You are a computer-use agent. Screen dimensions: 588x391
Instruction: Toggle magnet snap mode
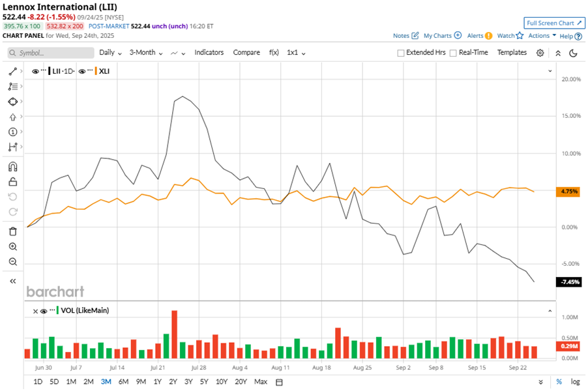pyautogui.click(x=13, y=166)
